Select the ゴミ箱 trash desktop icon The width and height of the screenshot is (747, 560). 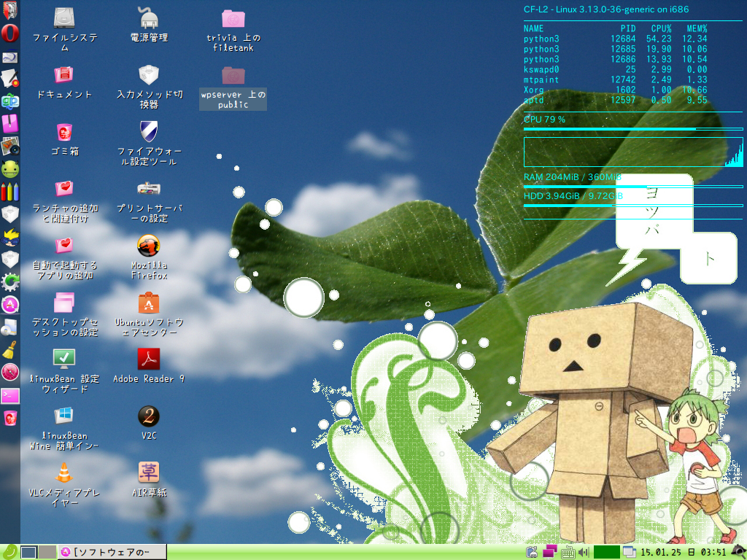(x=65, y=139)
